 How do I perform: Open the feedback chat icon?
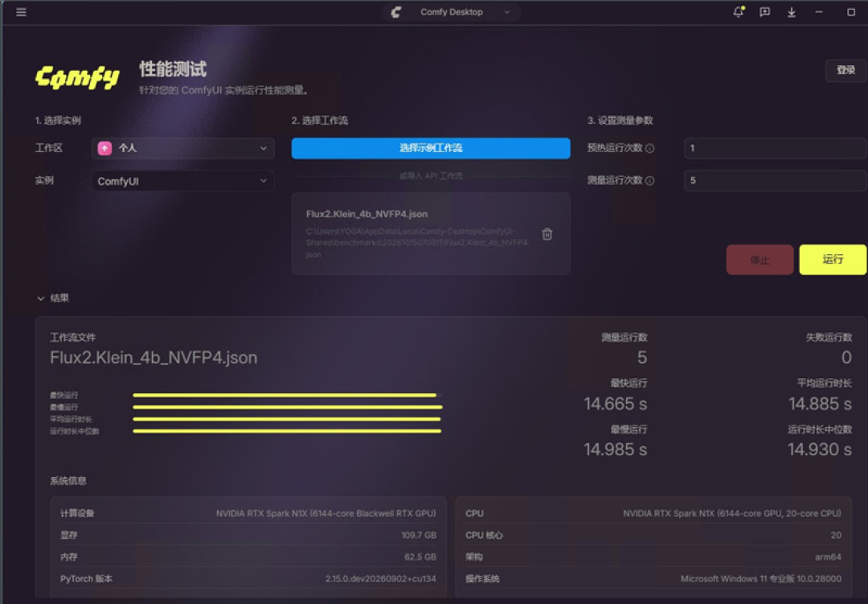(765, 11)
